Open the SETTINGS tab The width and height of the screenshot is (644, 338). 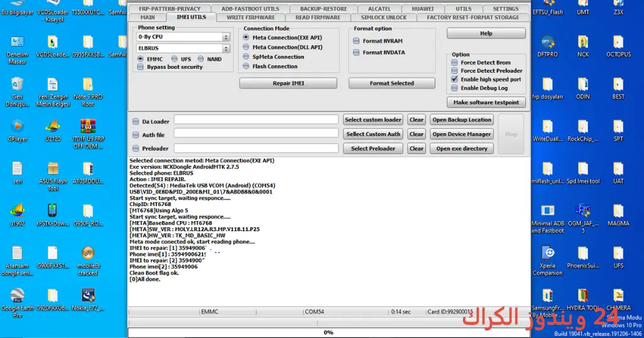click(506, 9)
